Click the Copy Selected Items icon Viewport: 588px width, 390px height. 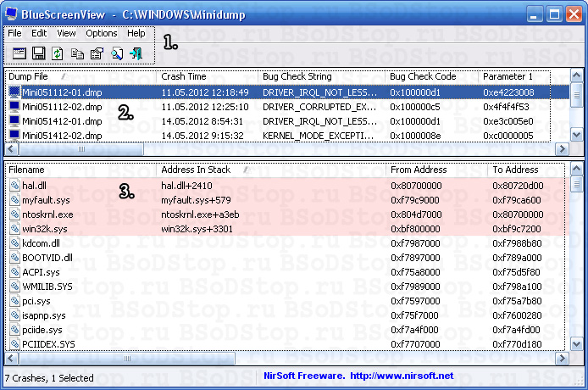pyautogui.click(x=77, y=53)
